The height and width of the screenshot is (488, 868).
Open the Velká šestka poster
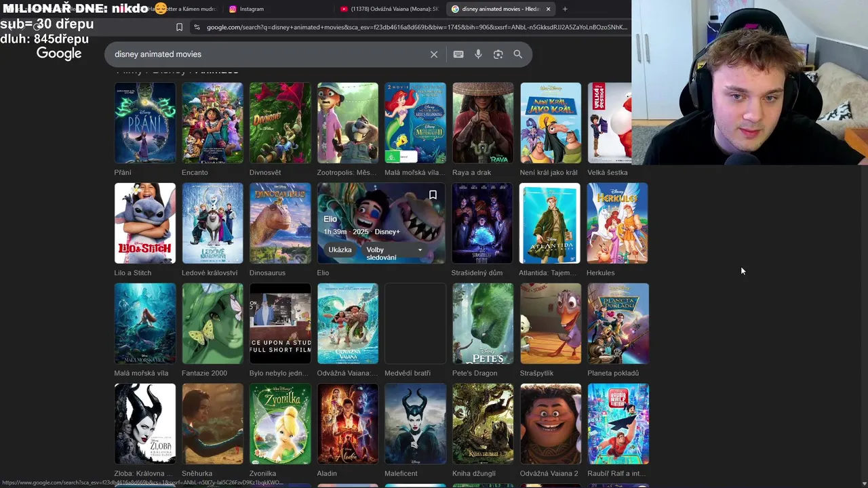(609, 123)
